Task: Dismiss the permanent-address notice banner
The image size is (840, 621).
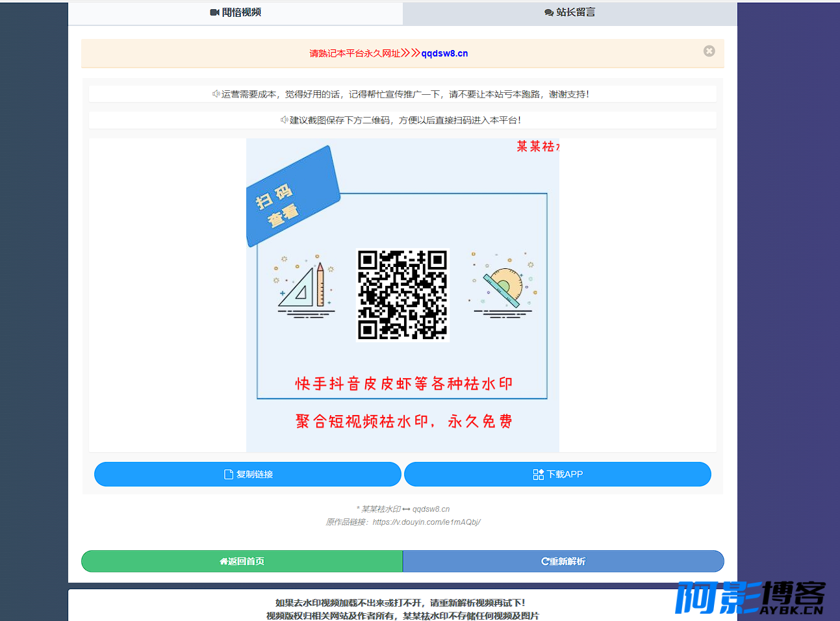Action: pos(709,51)
